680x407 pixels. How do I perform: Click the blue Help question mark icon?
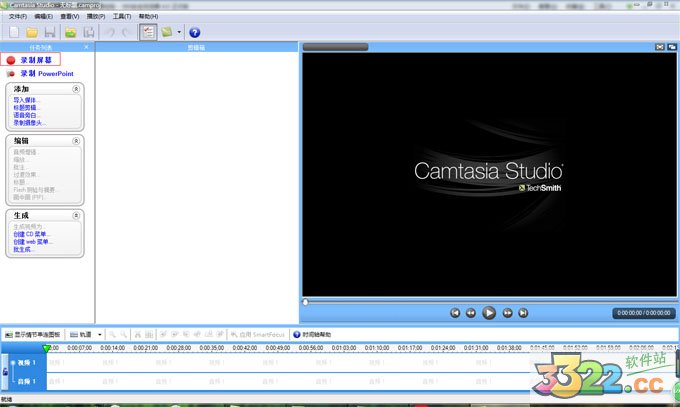[x=195, y=32]
